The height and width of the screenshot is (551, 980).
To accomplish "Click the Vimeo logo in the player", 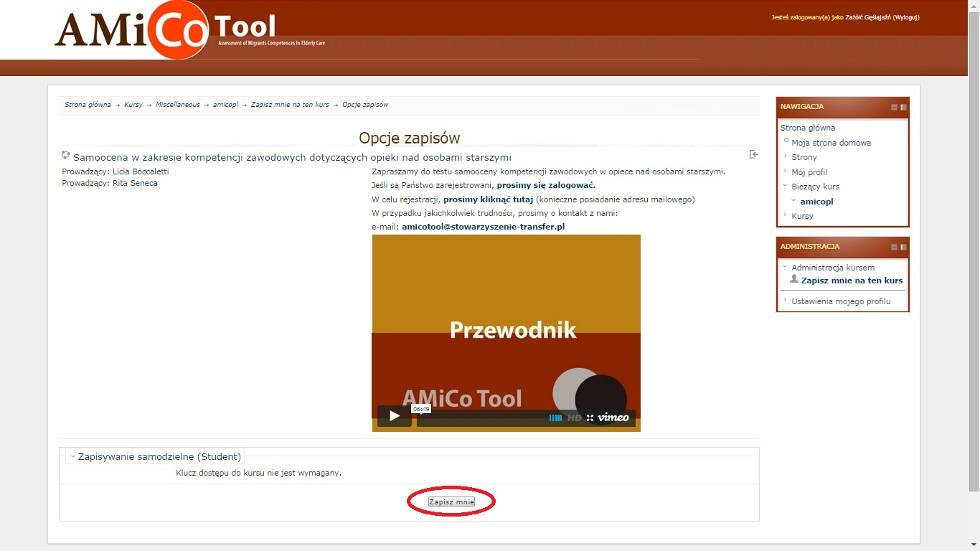I will coord(613,418).
